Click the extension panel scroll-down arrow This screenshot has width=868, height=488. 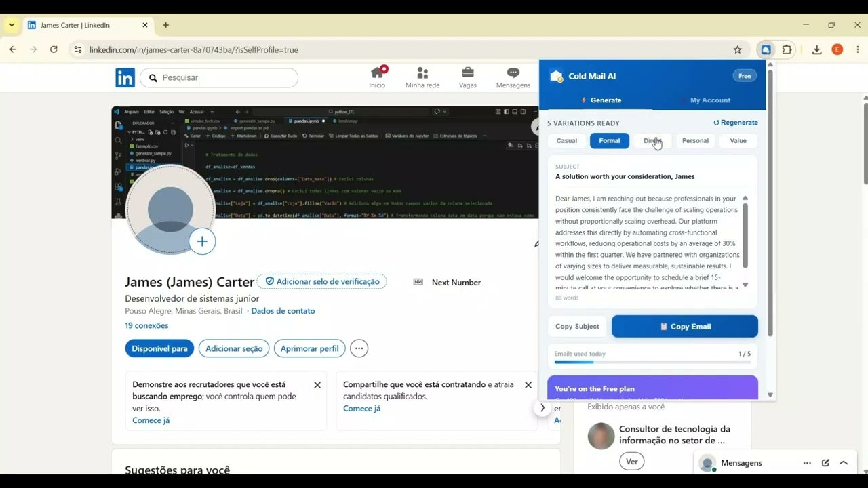[770, 394]
